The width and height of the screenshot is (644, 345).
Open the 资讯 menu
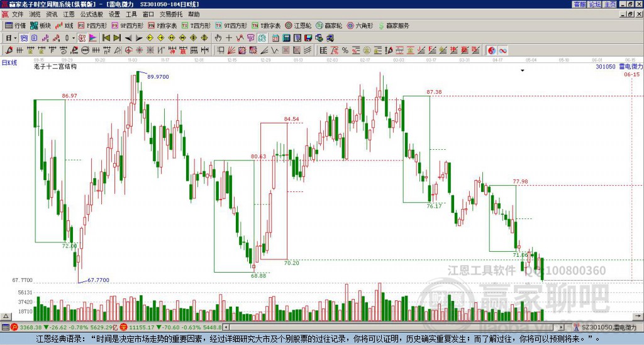coord(52,14)
